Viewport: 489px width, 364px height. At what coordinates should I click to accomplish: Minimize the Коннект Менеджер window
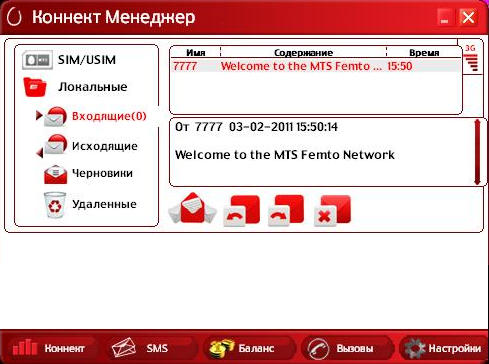tap(445, 17)
